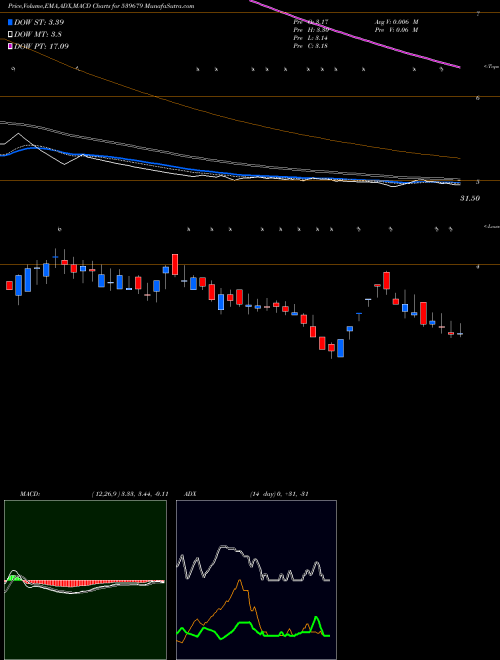Click the white DOW MT legend swatch

10,34
